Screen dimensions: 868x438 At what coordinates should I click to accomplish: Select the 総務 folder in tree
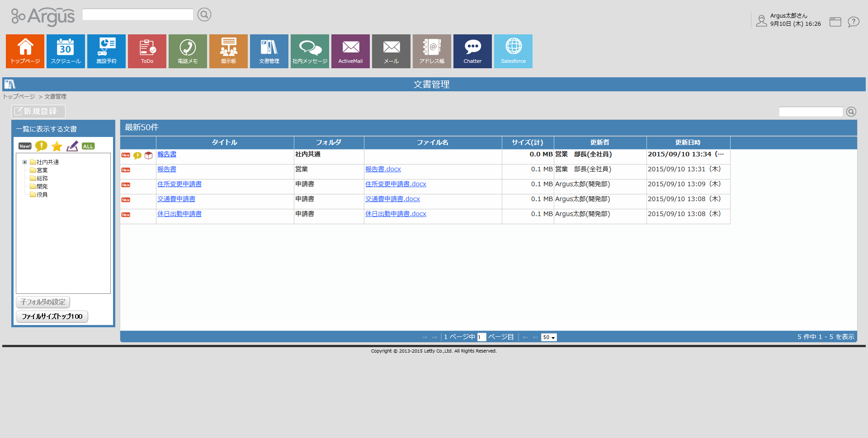point(42,178)
